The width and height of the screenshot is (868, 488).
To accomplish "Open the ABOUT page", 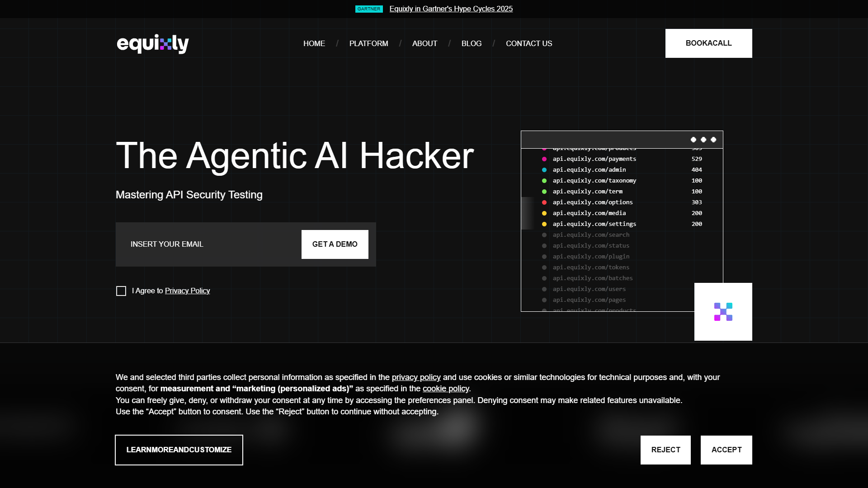I will click(x=425, y=43).
